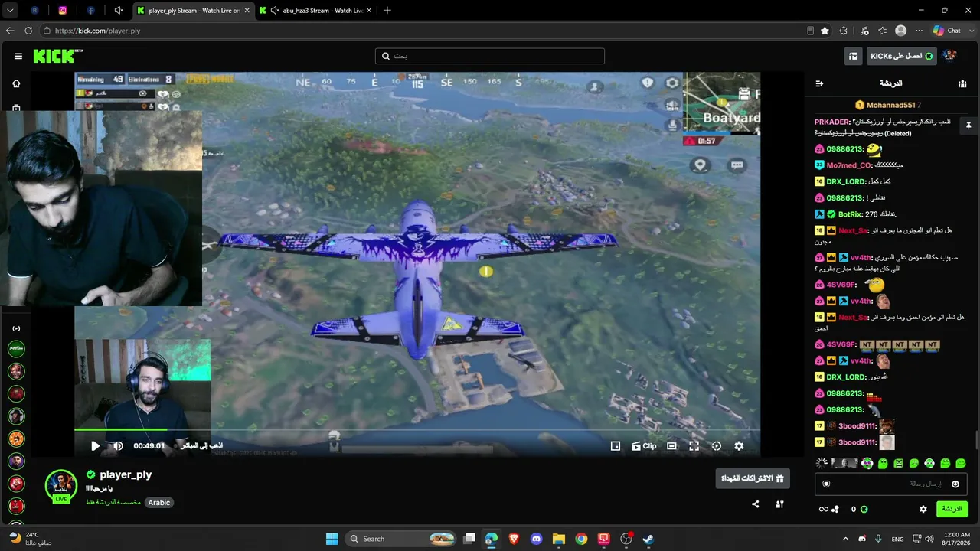Open the video player settings gear
Image resolution: width=980 pixels, height=551 pixels.
click(x=739, y=446)
